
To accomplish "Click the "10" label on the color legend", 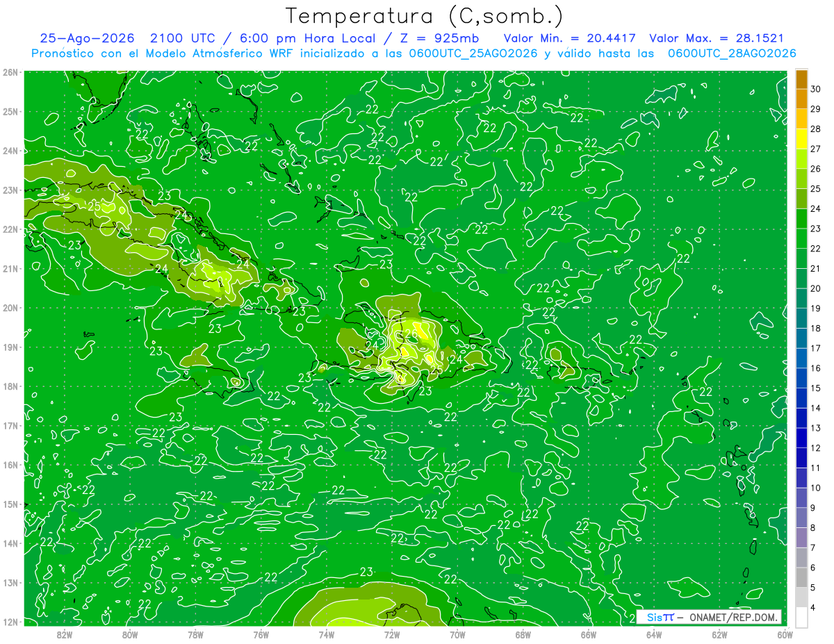I will 816,488.
